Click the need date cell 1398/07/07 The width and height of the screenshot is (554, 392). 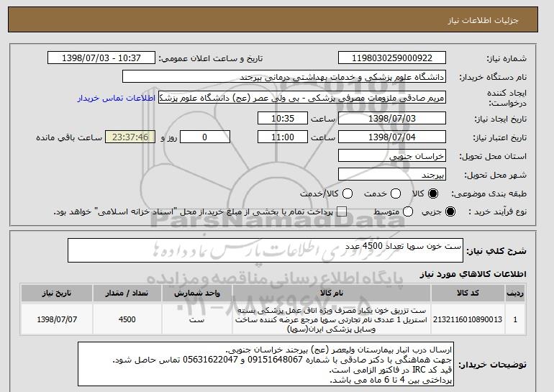pos(57,319)
